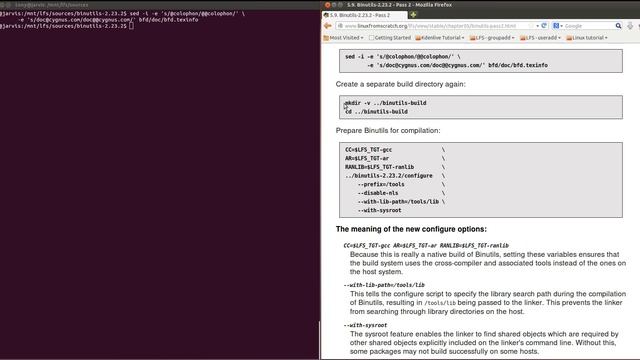Open Getting Started bookmark
The width and height of the screenshot is (640, 360).
click(390, 38)
